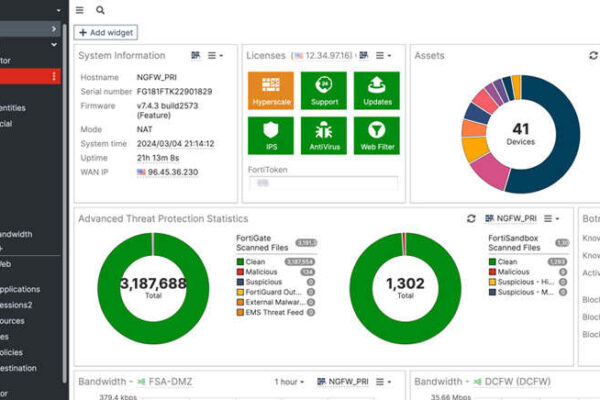600x400 pixels.
Task: Open the Support license tile
Action: 324,91
